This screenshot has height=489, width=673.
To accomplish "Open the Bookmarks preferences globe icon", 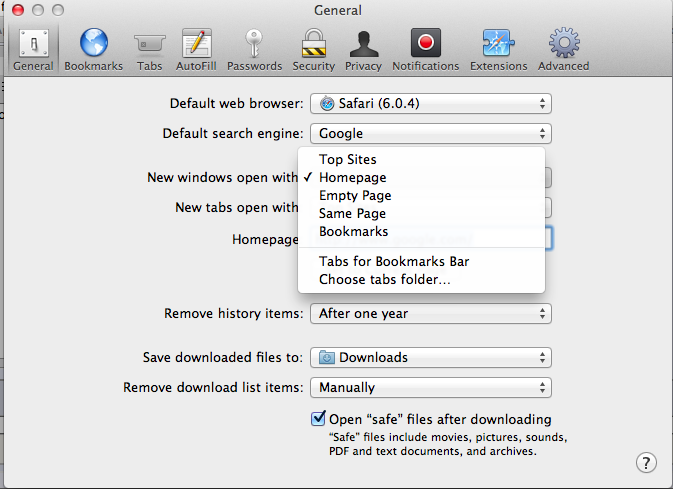I will [94, 50].
